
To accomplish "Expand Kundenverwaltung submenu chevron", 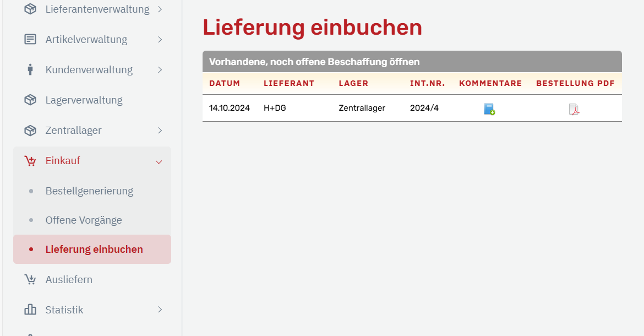I will click(x=160, y=70).
